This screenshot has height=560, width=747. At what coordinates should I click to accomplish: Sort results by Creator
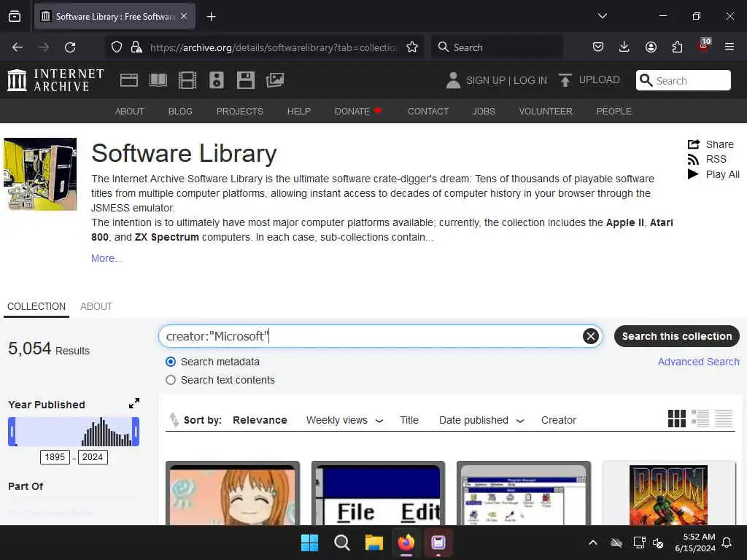click(558, 420)
